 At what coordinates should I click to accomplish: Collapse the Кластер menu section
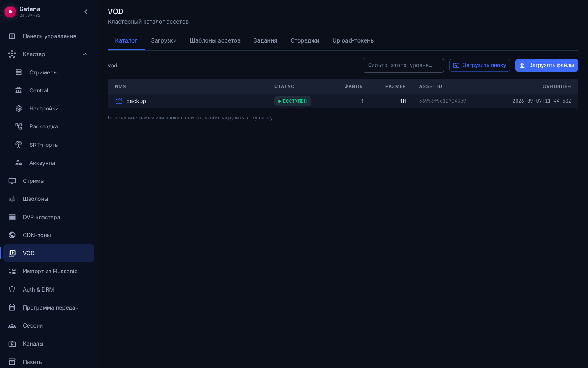[x=85, y=54]
